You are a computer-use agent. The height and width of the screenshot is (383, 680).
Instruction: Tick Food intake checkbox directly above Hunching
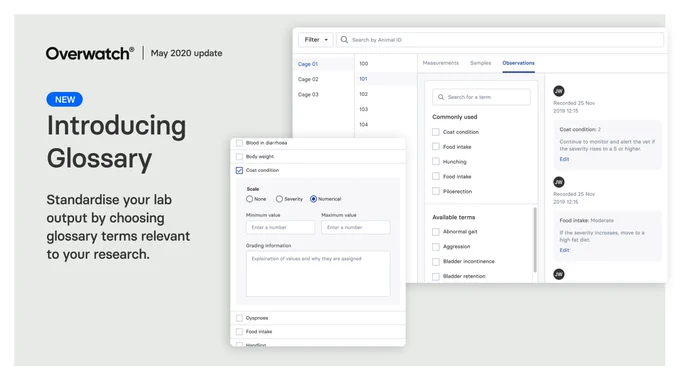click(x=436, y=147)
